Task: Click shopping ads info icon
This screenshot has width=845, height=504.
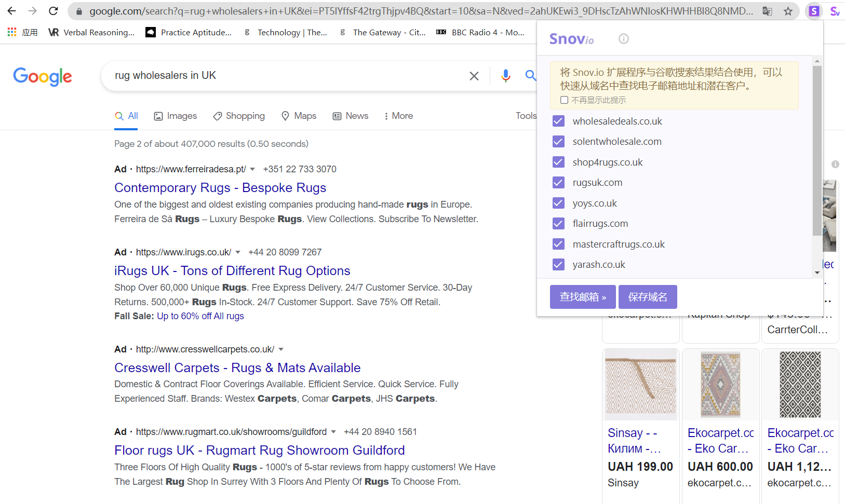Action: [835, 164]
